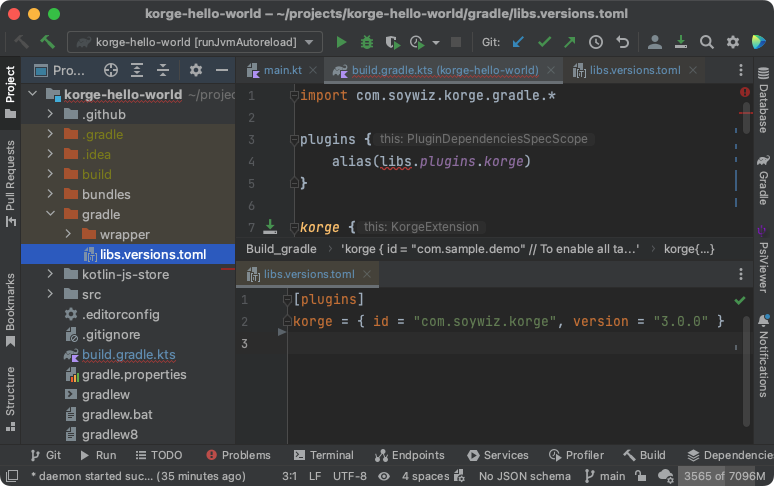Expand the .github folder
Screen dimensions: 774x486
point(50,114)
